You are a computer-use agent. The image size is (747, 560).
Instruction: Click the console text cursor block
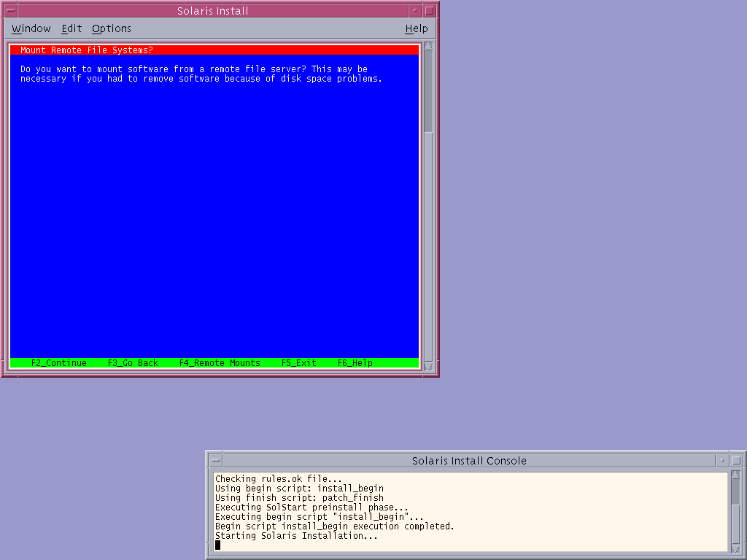point(217,545)
